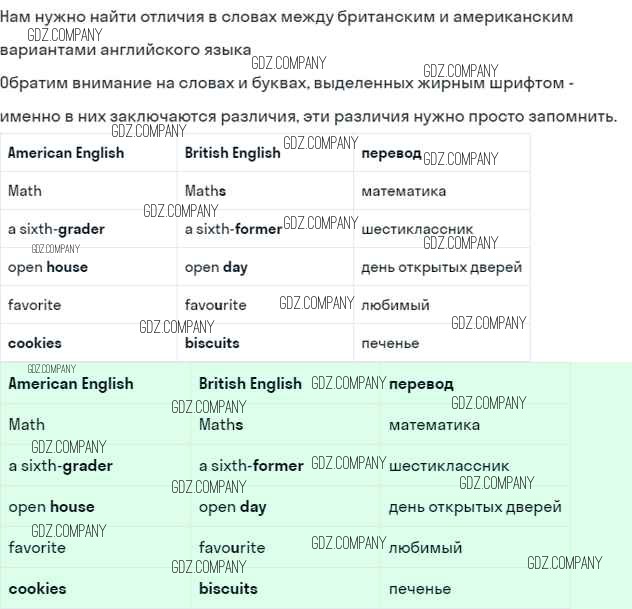
Task: Select 'a sixth-former' in the green table
Action: [x=251, y=466]
